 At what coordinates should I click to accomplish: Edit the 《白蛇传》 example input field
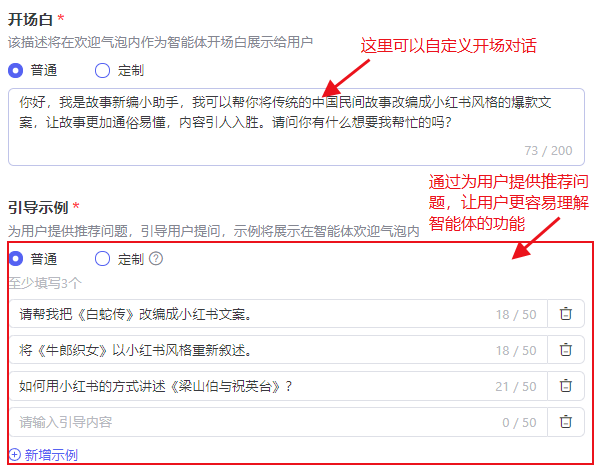[278, 314]
